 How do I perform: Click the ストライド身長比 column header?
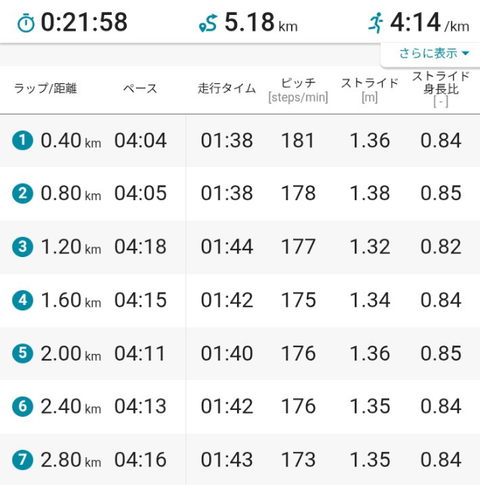point(441,89)
